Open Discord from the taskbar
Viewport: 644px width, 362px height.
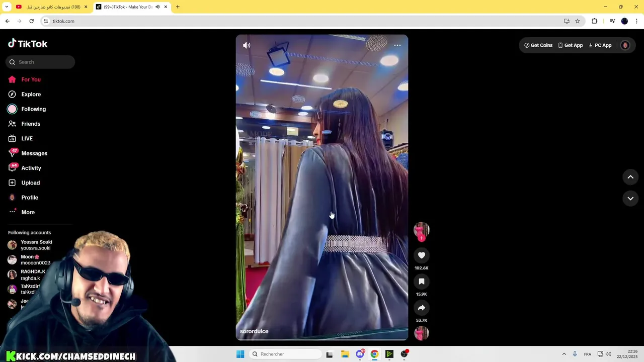(x=360, y=354)
